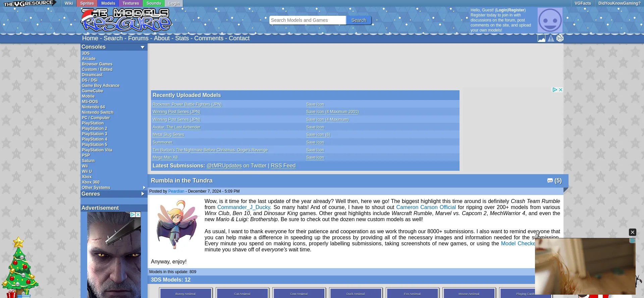Screen dimensions: 644x298
Task: Click the warning triangle icon
Action: pyautogui.click(x=551, y=39)
